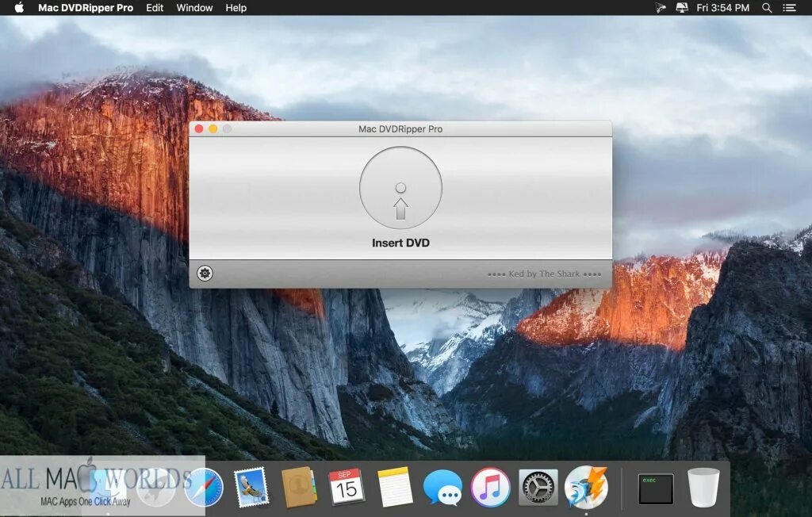The image size is (812, 517).
Task: Close the Mac DVDRipper Pro window
Action: pos(199,129)
